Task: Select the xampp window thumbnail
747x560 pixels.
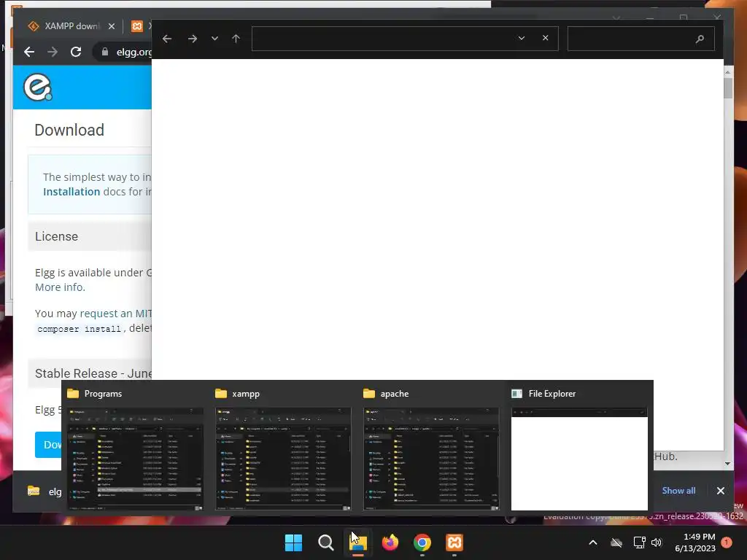Action: [x=284, y=459]
